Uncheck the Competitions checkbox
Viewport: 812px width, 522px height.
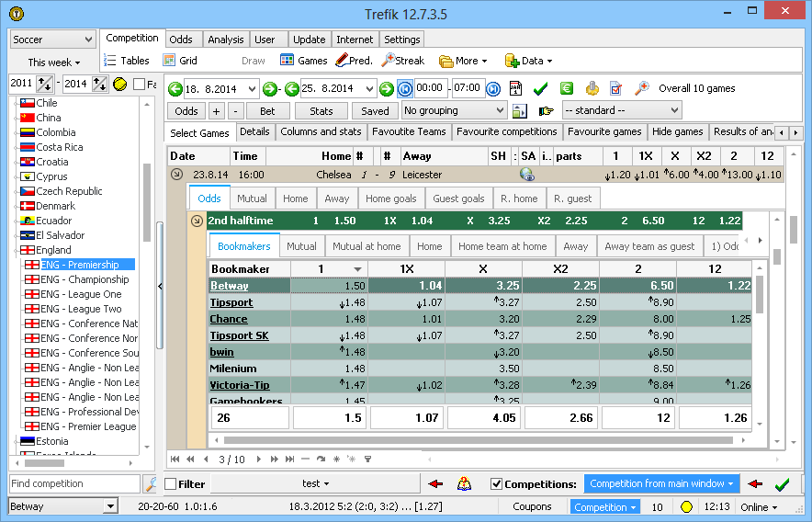[496, 484]
